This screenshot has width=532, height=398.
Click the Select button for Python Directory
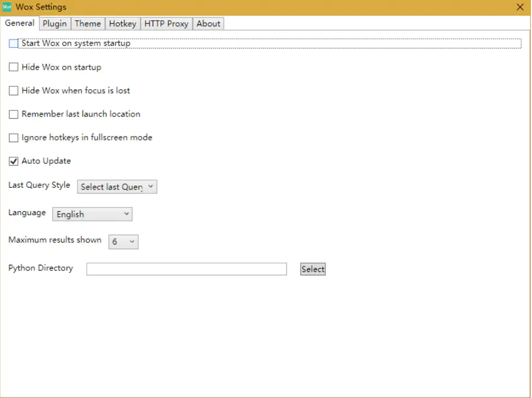tap(313, 269)
